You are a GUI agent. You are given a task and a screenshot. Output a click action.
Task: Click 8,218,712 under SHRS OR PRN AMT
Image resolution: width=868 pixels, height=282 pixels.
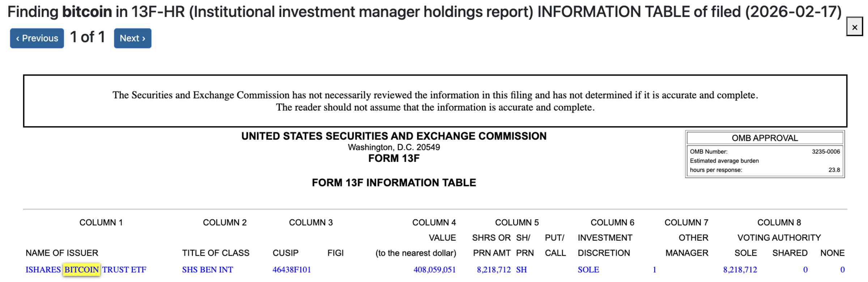[493, 270]
